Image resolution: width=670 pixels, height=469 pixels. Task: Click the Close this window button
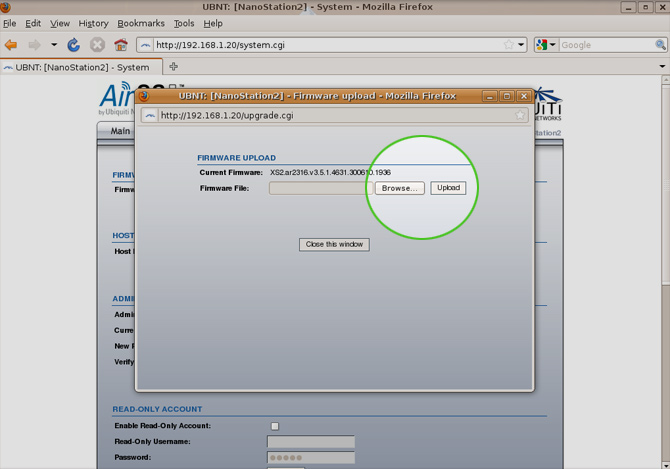pyautogui.click(x=334, y=244)
